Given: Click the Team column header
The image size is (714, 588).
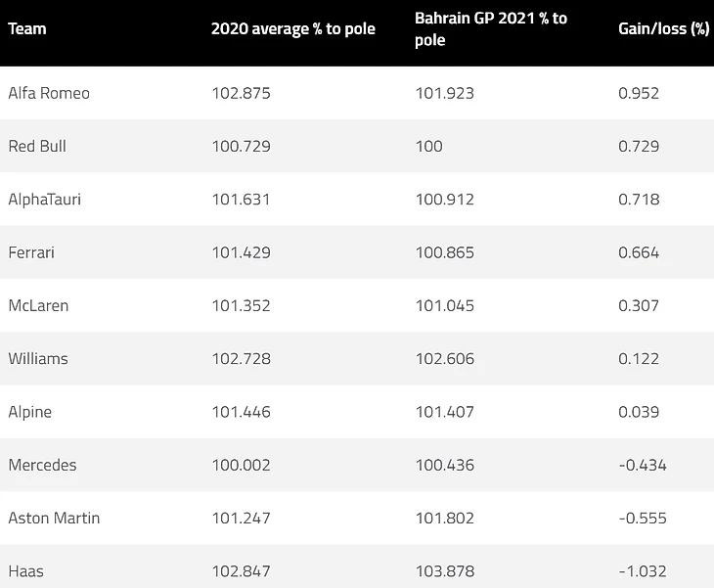Looking at the screenshot, I should 27,28.
